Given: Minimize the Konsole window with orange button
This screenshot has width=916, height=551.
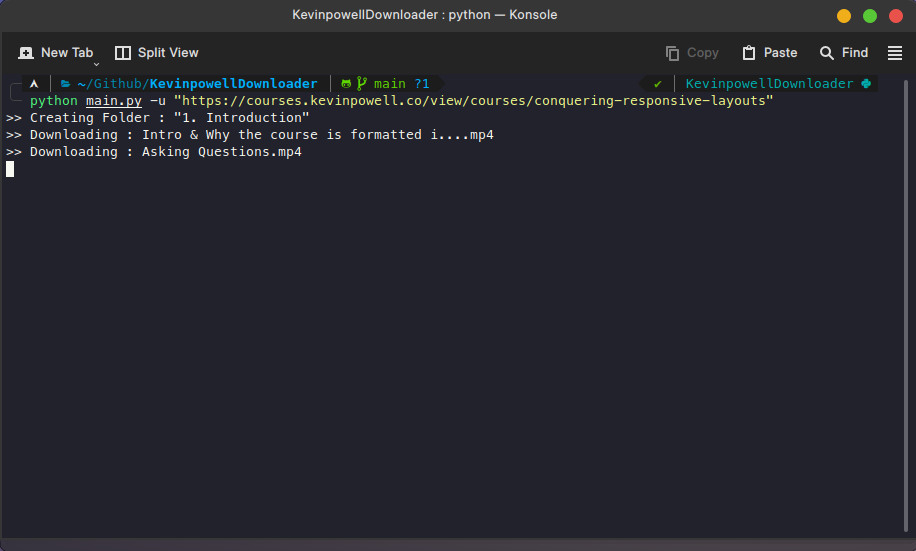Looking at the screenshot, I should 844,16.
